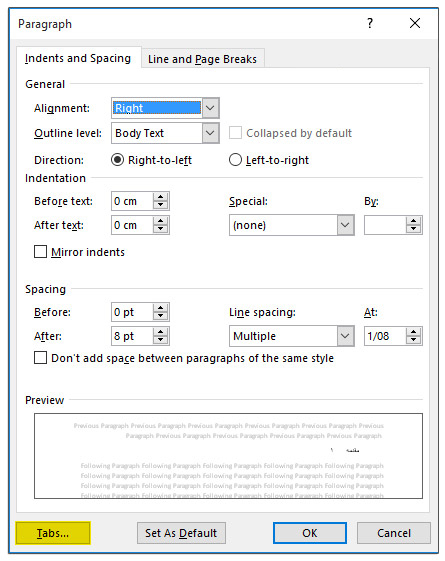Select the Left-to-right direction radio button

click(235, 160)
